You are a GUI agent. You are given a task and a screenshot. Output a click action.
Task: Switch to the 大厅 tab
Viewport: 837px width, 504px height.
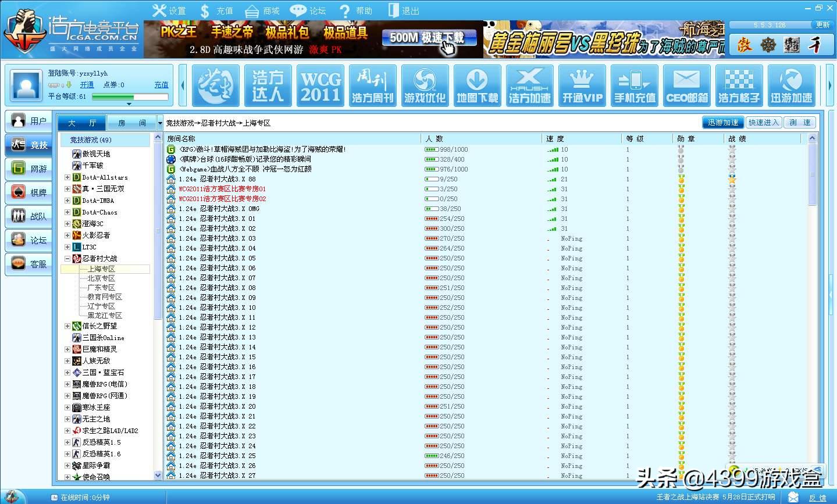(x=82, y=123)
